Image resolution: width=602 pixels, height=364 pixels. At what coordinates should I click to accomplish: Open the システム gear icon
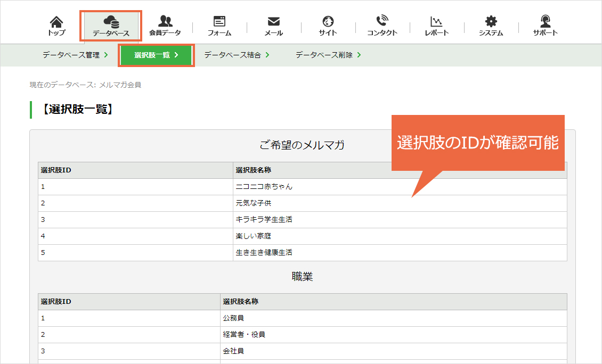[x=491, y=21]
